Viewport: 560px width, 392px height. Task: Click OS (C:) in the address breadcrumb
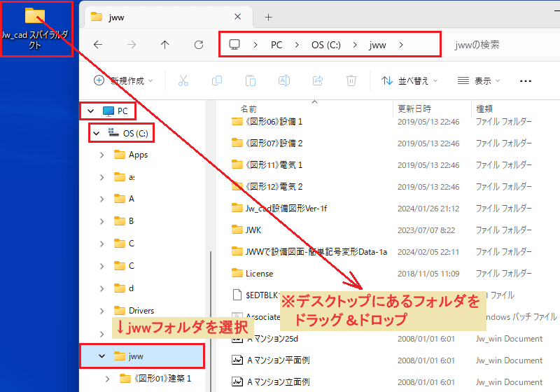pyautogui.click(x=325, y=45)
